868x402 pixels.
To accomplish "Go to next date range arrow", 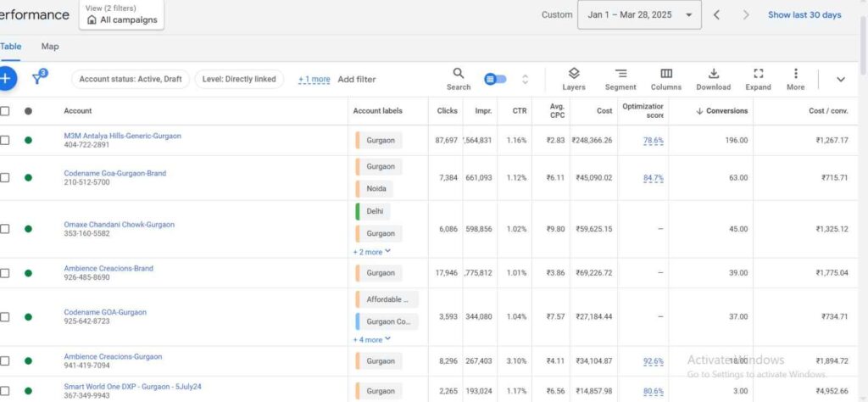I will click(x=746, y=15).
